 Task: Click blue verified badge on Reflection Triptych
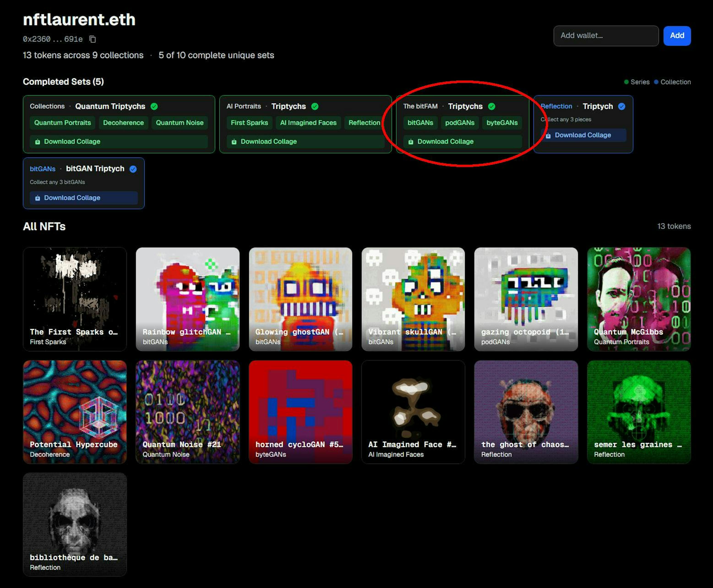coord(621,106)
